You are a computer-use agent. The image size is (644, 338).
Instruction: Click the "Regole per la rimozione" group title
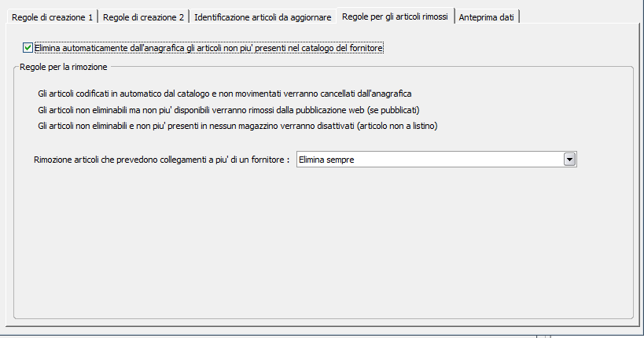click(64, 68)
